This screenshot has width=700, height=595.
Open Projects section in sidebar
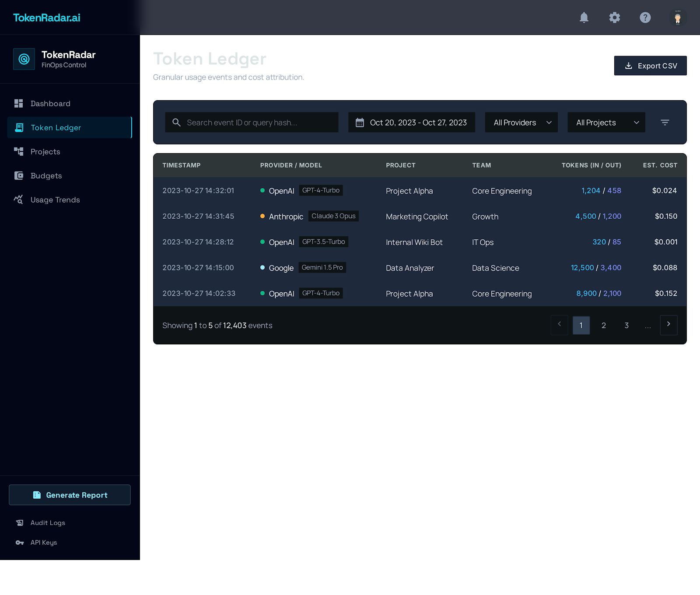tap(70, 152)
